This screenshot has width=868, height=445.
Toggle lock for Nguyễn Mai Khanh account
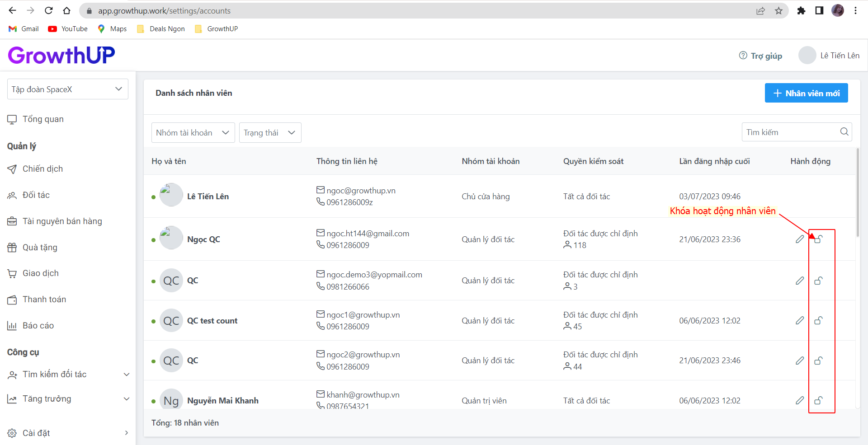[x=818, y=400]
